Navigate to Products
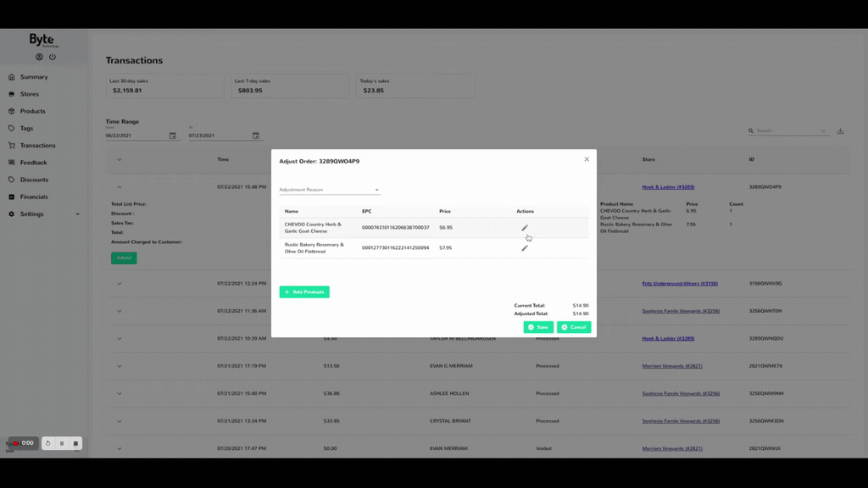868x488 pixels. pos(33,111)
